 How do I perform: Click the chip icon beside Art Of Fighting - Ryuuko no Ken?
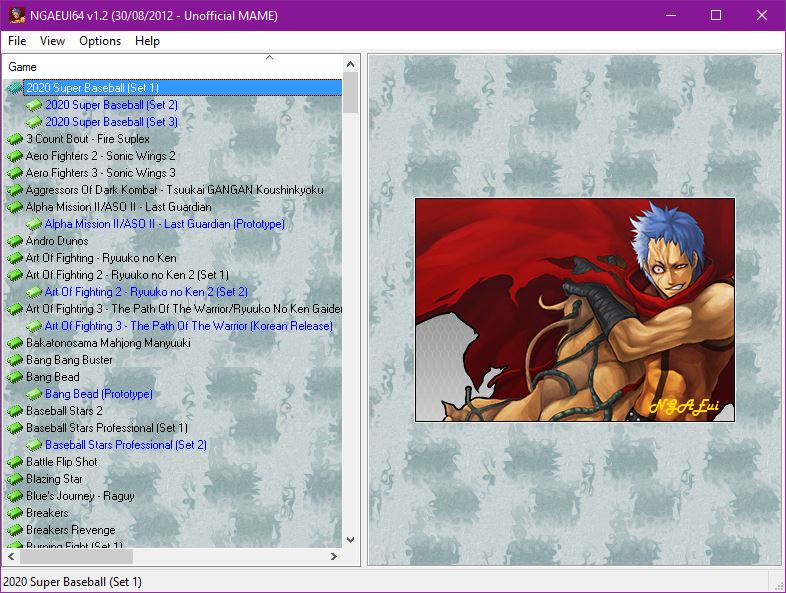pyautogui.click(x=15, y=259)
